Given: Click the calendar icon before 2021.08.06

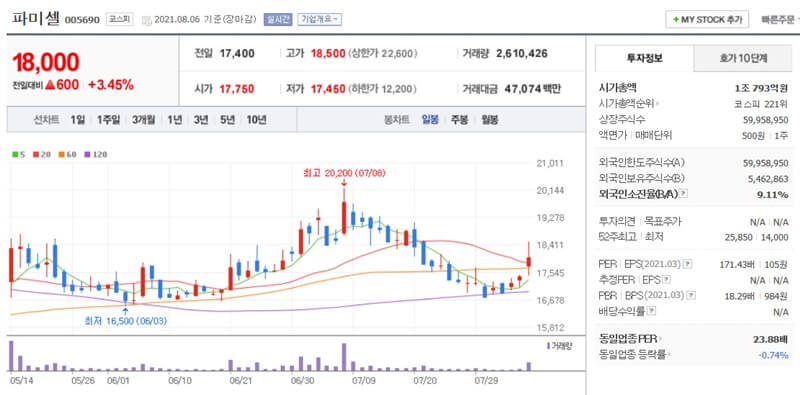Looking at the screenshot, I should point(147,20).
